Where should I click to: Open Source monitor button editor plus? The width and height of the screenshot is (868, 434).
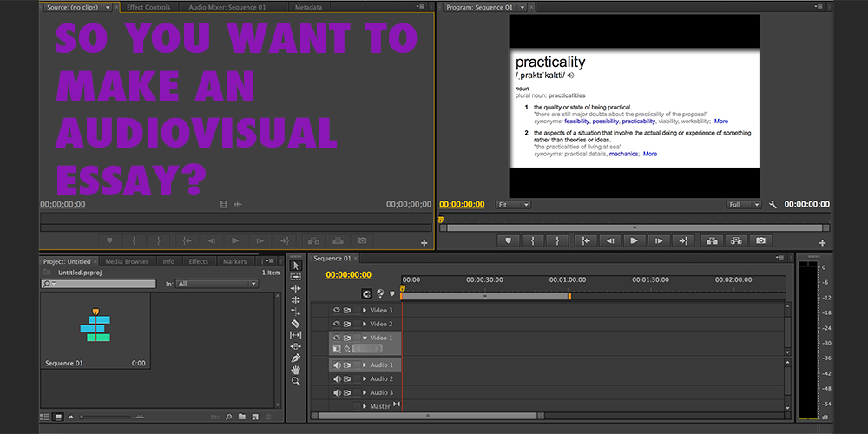[x=424, y=243]
